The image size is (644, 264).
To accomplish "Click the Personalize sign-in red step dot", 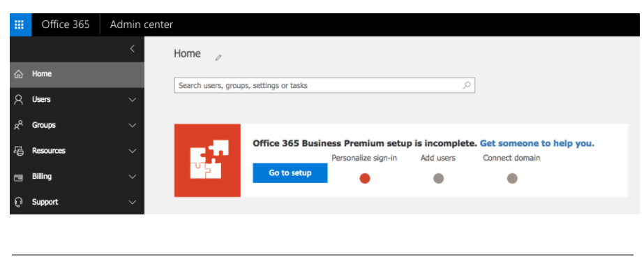I will click(x=365, y=179).
